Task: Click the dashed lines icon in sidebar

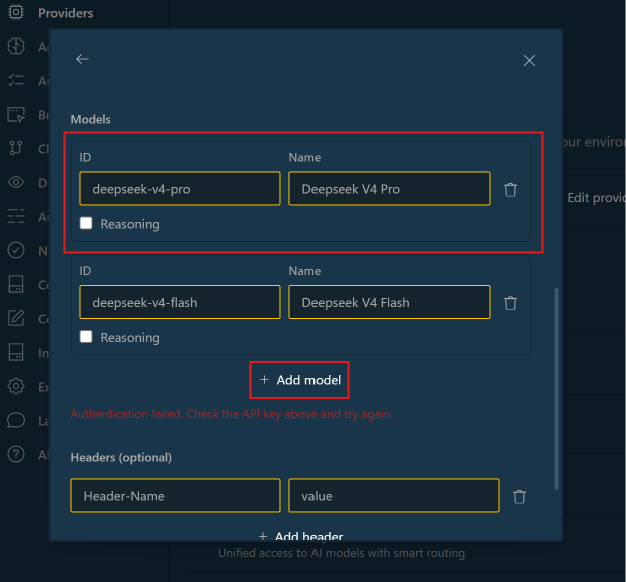Action: [x=16, y=216]
